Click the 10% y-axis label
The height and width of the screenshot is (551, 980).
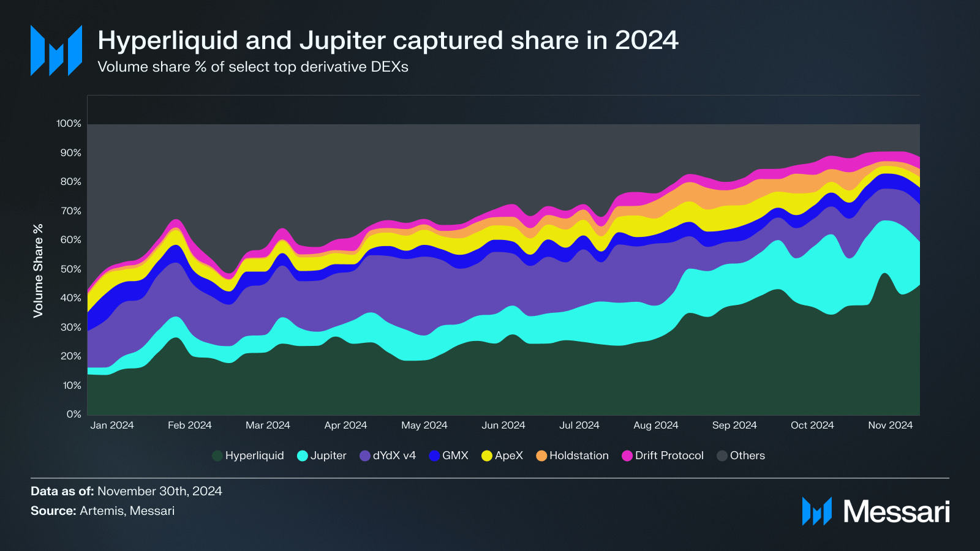click(72, 386)
